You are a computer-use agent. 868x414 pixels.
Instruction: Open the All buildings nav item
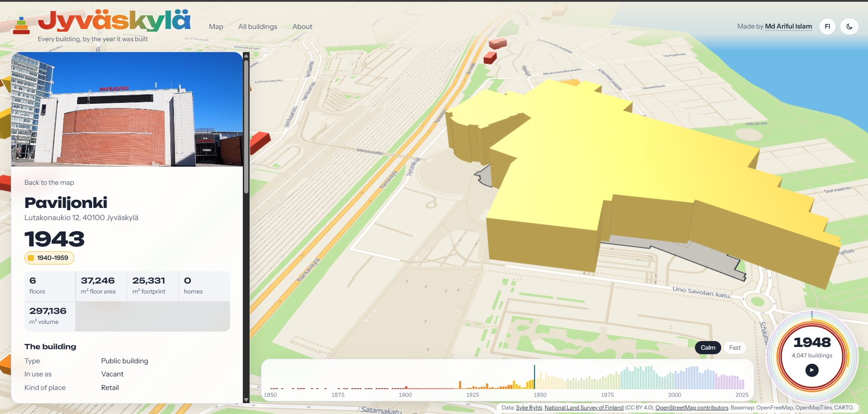coord(258,27)
